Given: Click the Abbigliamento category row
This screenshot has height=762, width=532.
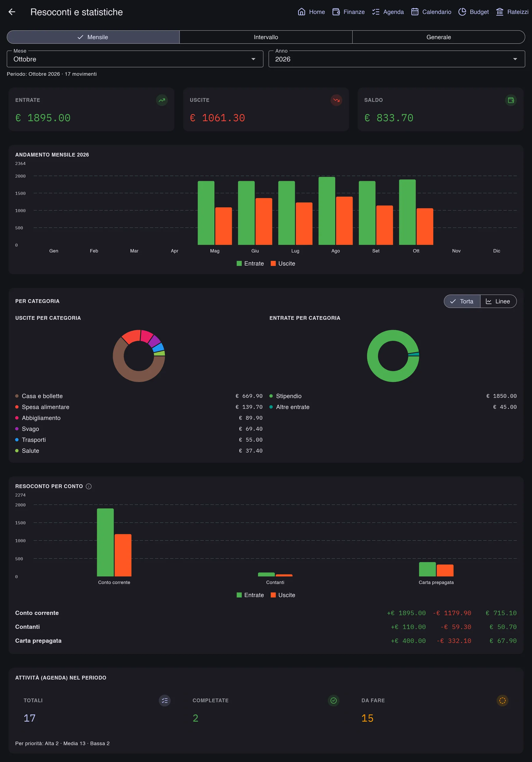Looking at the screenshot, I should (x=139, y=418).
